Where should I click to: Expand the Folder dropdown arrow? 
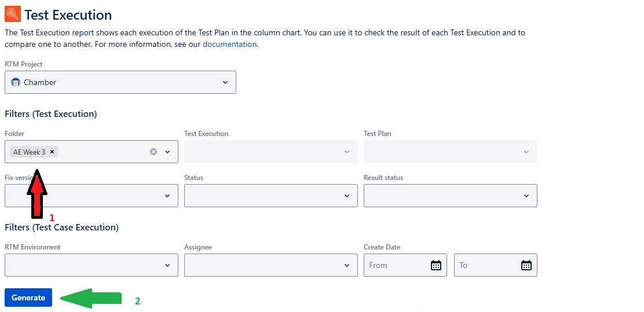pyautogui.click(x=167, y=152)
